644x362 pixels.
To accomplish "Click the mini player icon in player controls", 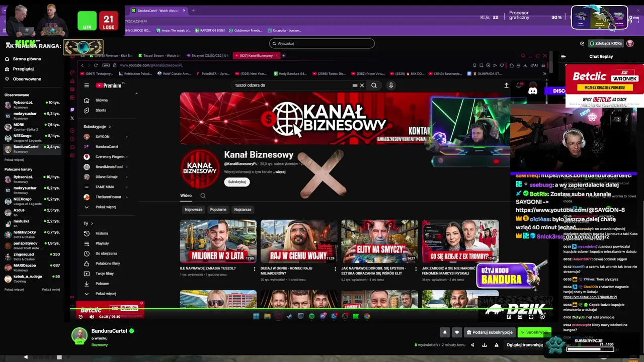I will pos(509,317).
